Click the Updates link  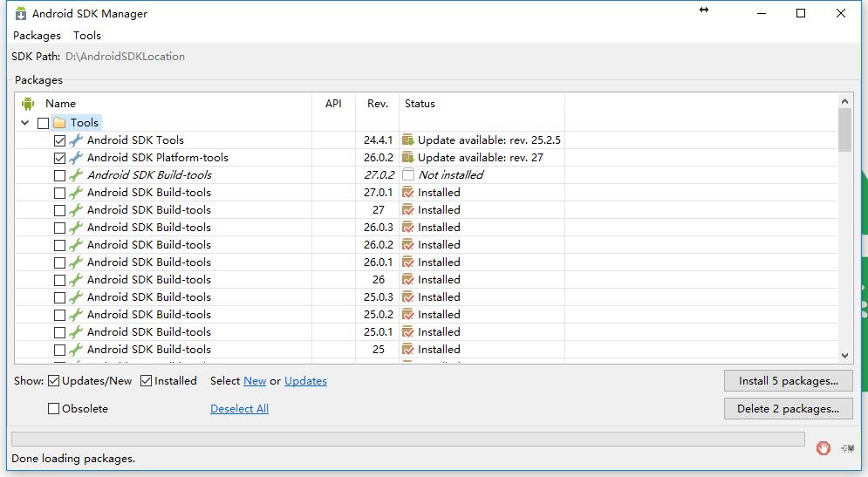[x=305, y=381]
